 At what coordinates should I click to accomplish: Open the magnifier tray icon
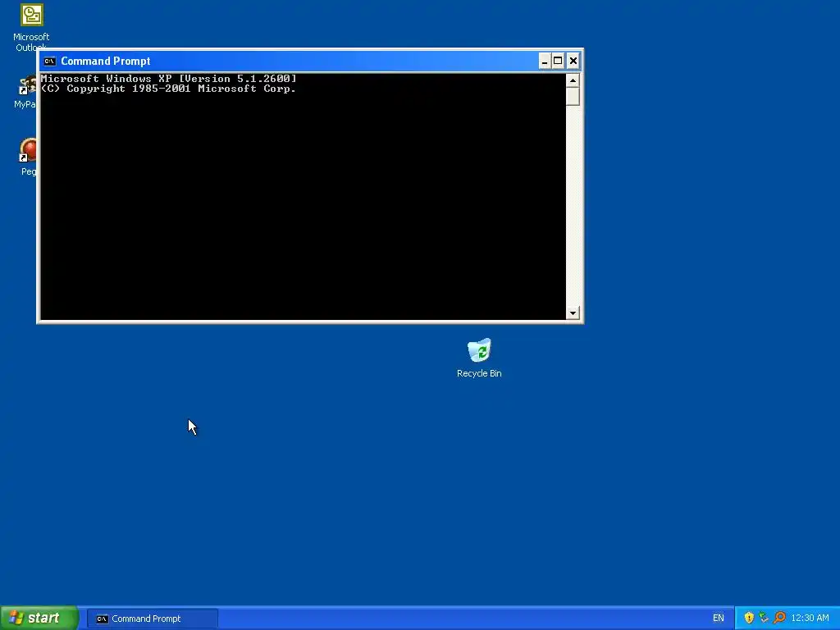(x=779, y=618)
